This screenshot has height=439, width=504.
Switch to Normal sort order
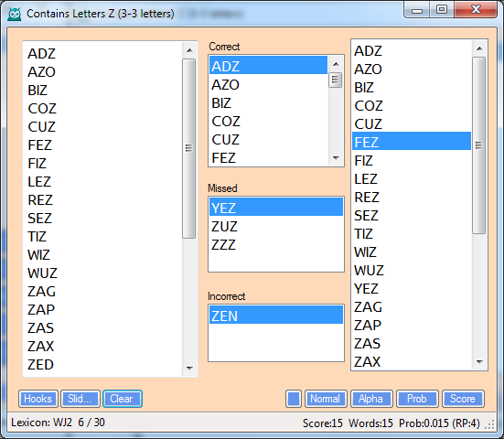(x=326, y=399)
